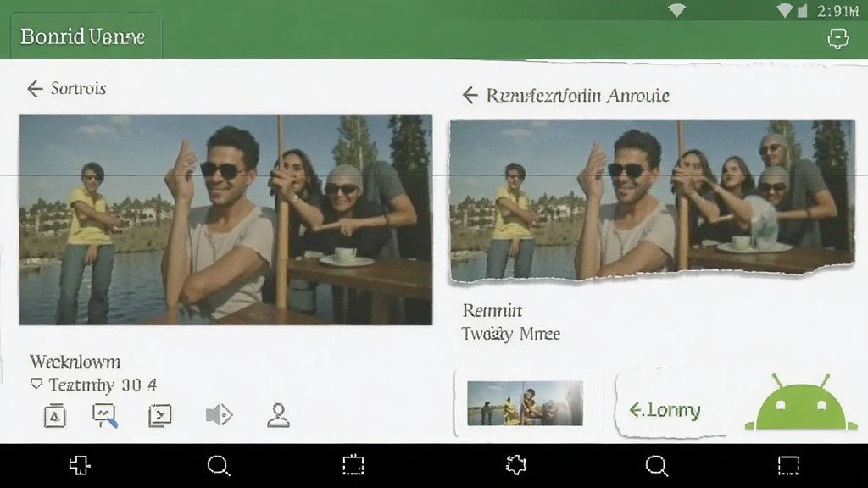Click the back arrow beside the "Anrouie" heading

[470, 95]
